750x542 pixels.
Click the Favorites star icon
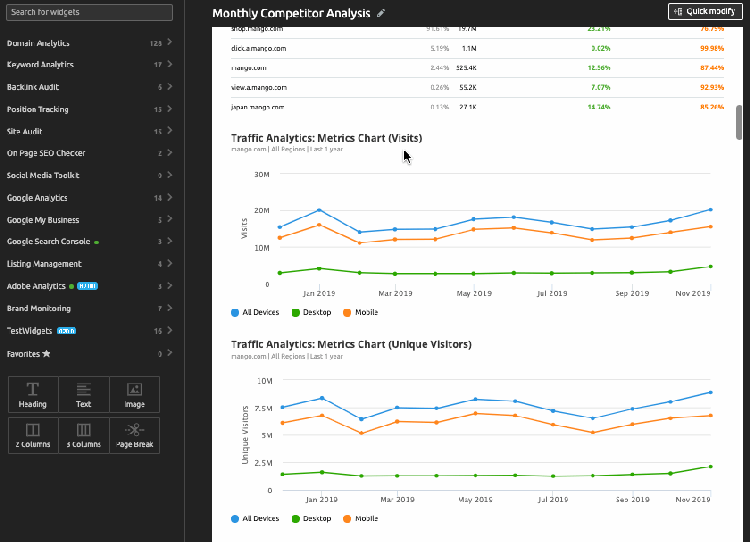click(46, 354)
